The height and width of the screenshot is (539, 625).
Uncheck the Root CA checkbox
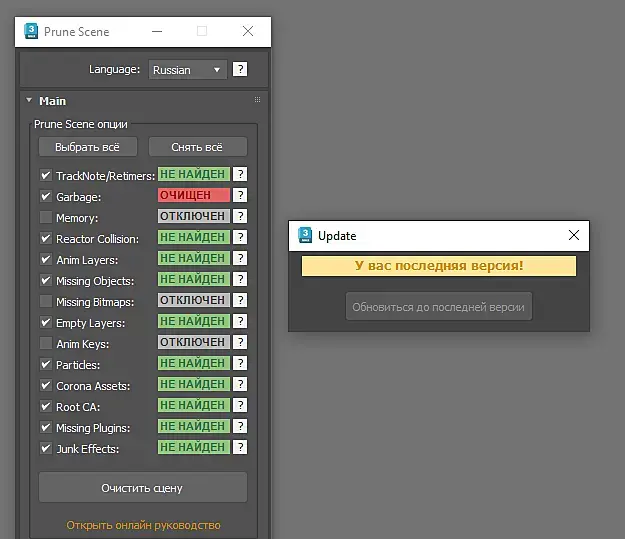[46, 406]
